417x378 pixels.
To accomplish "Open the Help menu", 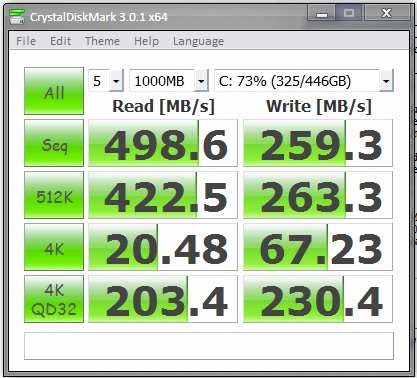I will 146,41.
